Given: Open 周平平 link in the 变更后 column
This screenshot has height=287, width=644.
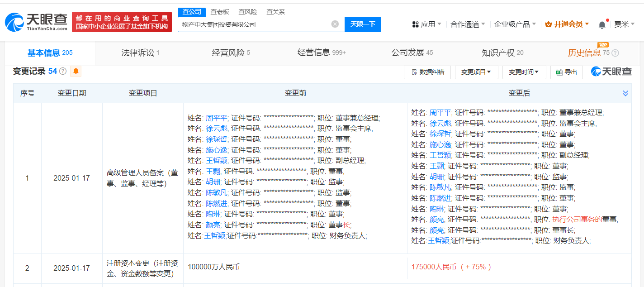Looking at the screenshot, I should click(440, 113).
